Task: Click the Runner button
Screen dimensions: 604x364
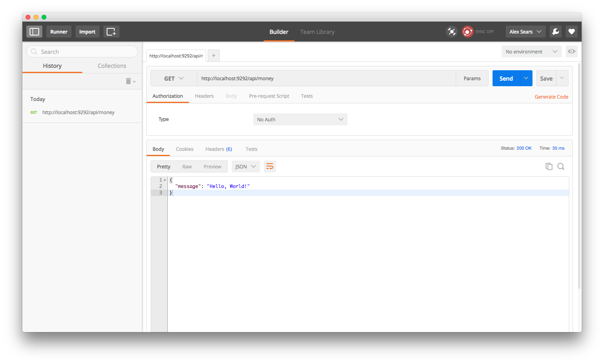Action: (x=59, y=32)
